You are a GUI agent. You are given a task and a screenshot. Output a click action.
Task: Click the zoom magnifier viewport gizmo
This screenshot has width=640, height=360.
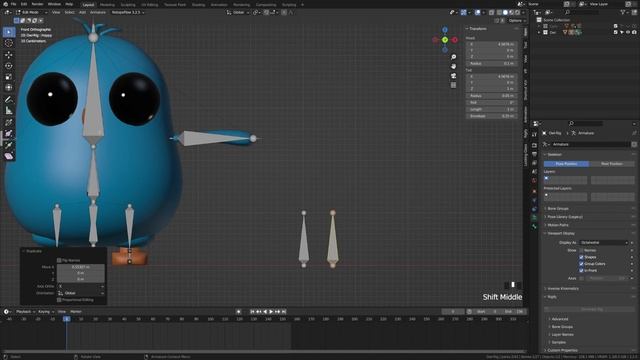pos(453,57)
